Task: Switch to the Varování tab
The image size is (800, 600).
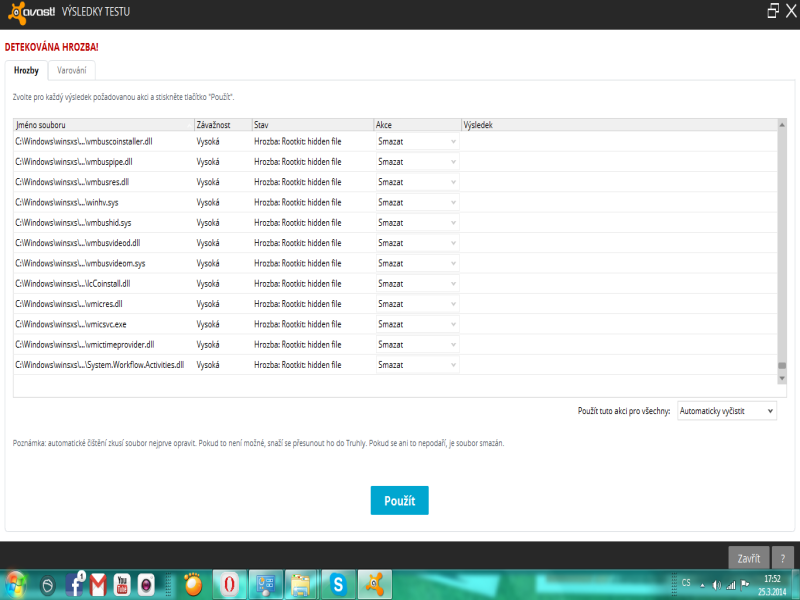Action: click(71, 70)
